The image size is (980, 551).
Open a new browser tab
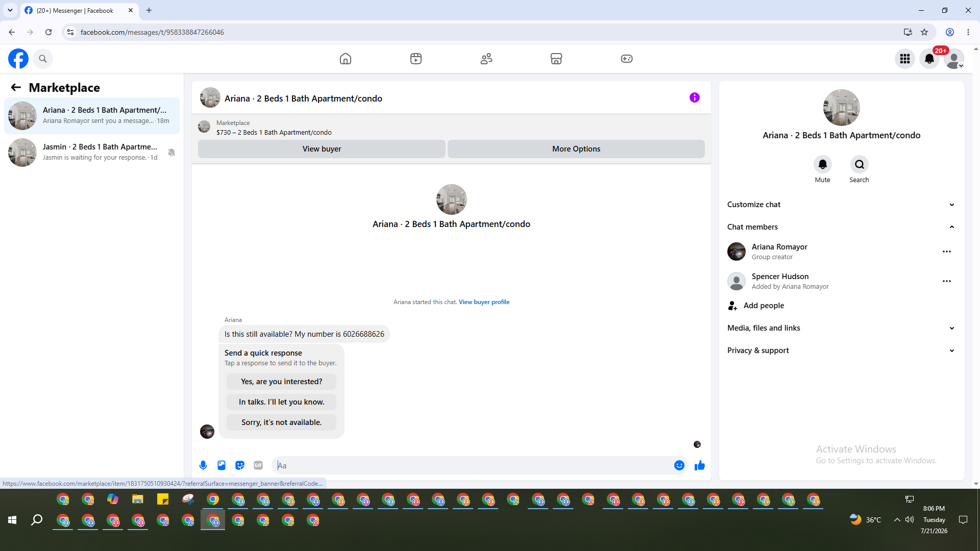[x=149, y=10]
